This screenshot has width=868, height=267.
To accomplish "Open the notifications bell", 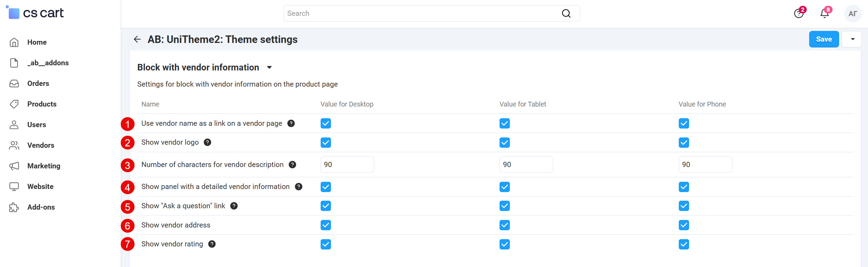I will click(x=825, y=13).
